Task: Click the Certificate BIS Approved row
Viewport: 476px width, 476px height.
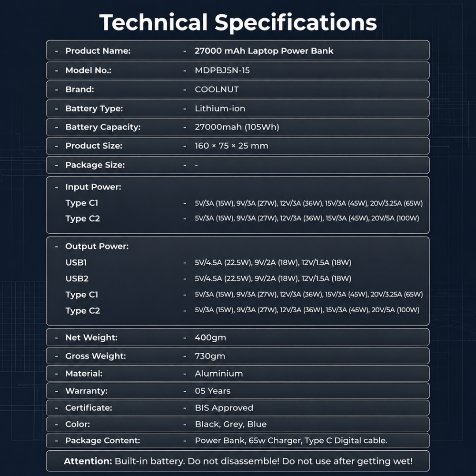Action: tap(238, 408)
